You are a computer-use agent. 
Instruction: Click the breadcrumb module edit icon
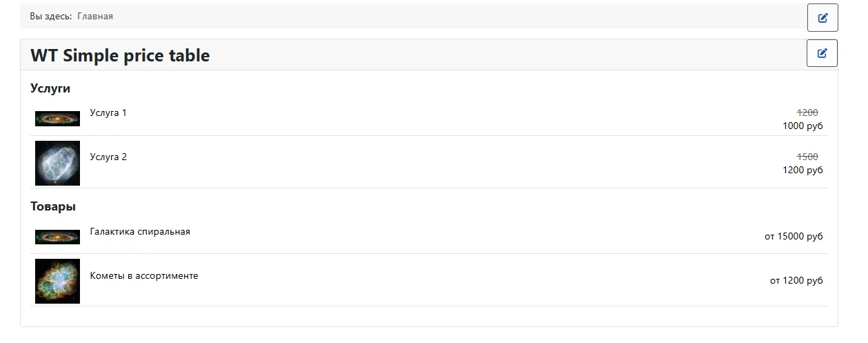tap(822, 18)
